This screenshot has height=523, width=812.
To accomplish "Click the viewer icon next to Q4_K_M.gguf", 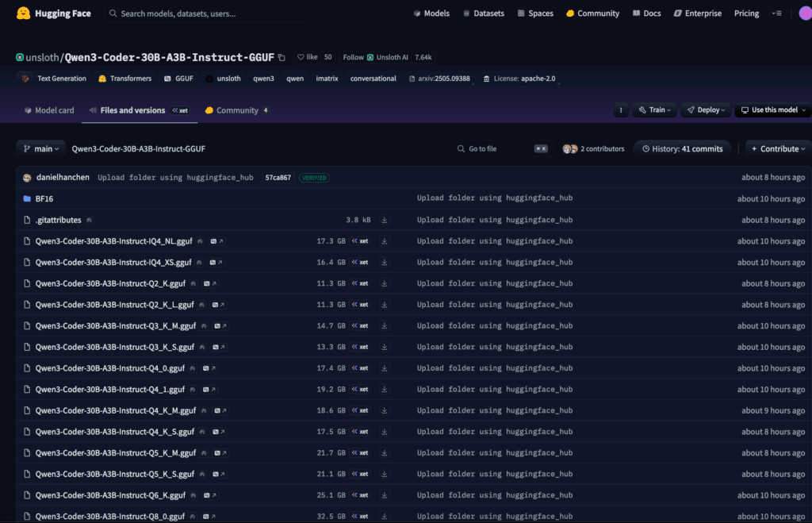I will pos(220,411).
